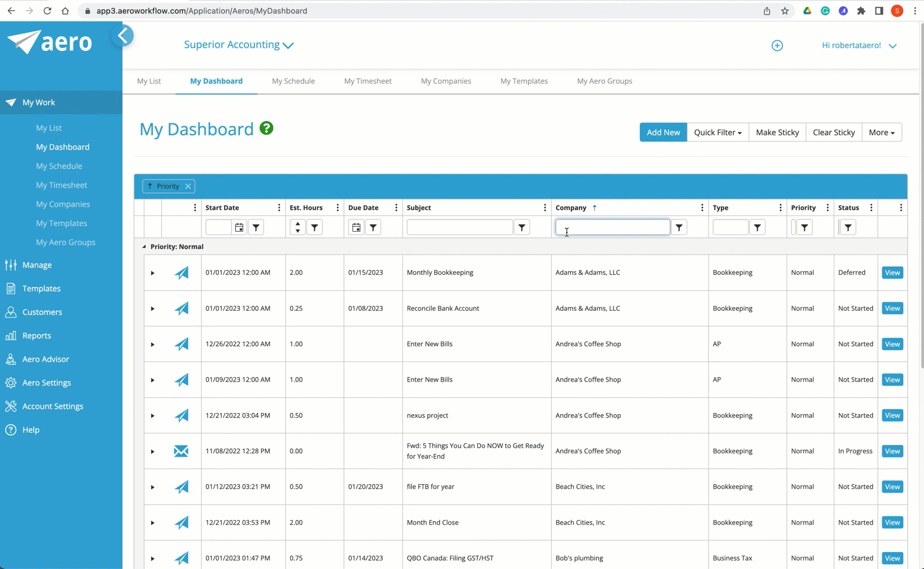The height and width of the screenshot is (569, 924).
Task: Bookmark the page with the star icon
Action: (x=785, y=11)
